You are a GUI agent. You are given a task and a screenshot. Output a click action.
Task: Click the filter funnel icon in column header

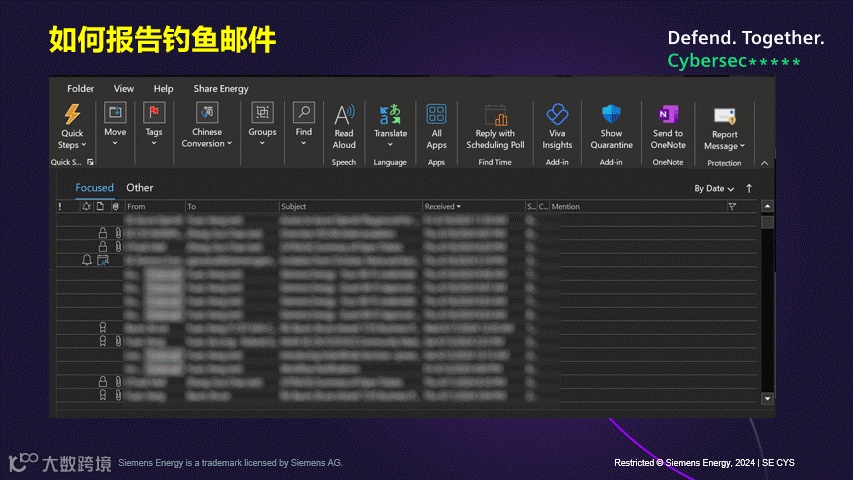coord(732,206)
